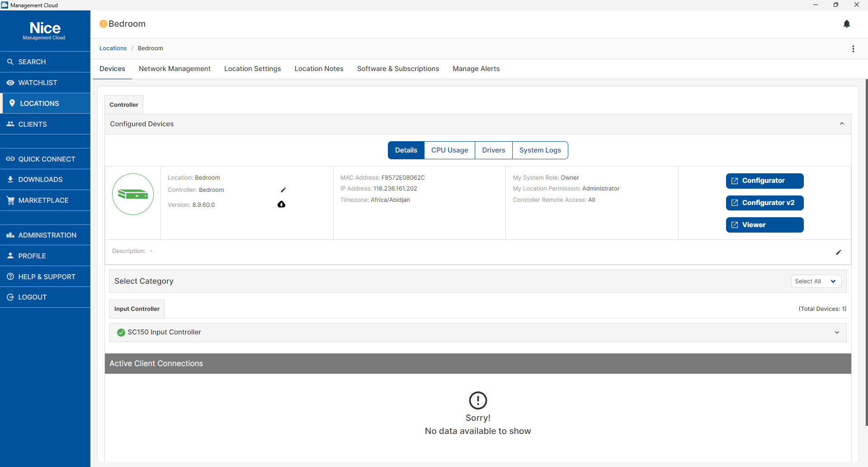Image resolution: width=868 pixels, height=467 pixels.
Task: Open the Location Notes tab
Action: click(319, 69)
